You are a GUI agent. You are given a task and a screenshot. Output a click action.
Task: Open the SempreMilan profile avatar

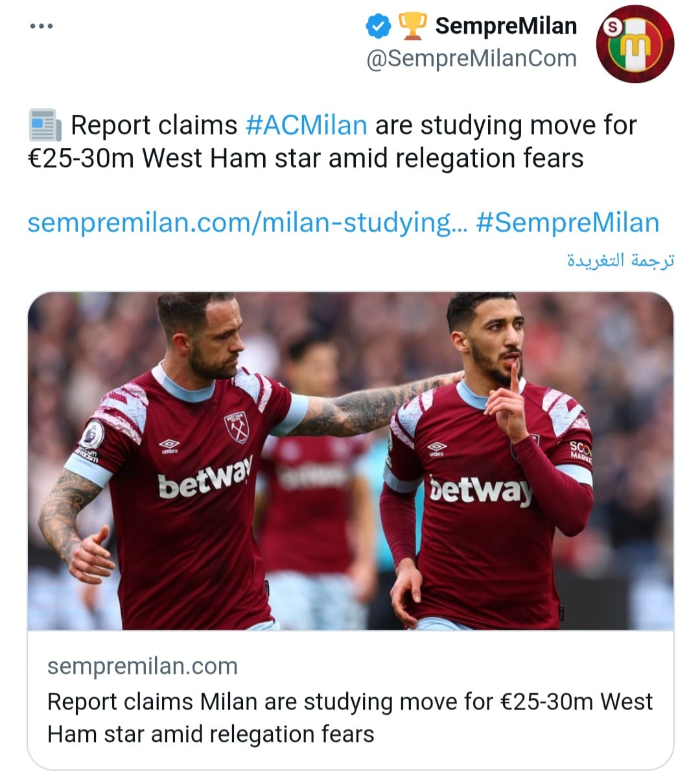coord(635,43)
